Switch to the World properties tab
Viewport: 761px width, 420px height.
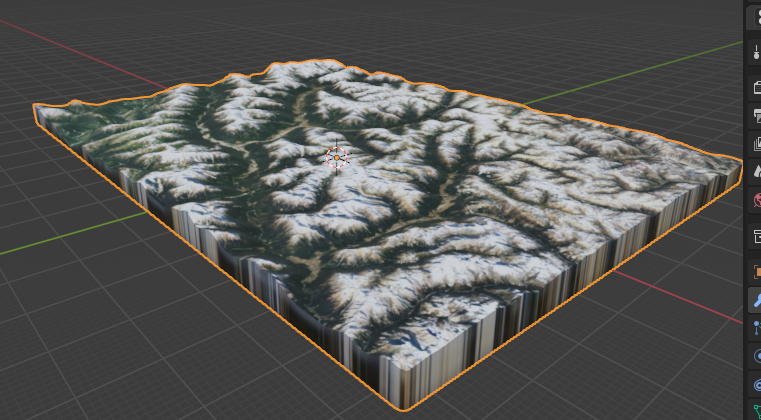[x=755, y=201]
